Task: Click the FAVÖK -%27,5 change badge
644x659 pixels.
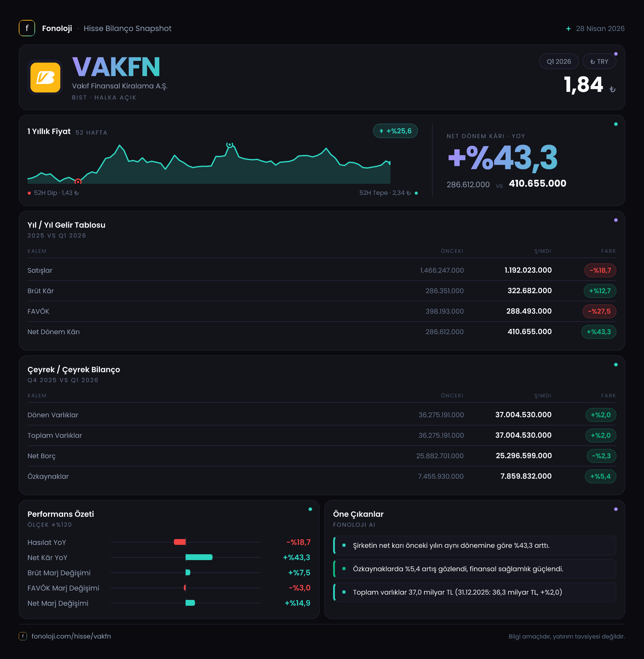Action: pyautogui.click(x=599, y=311)
